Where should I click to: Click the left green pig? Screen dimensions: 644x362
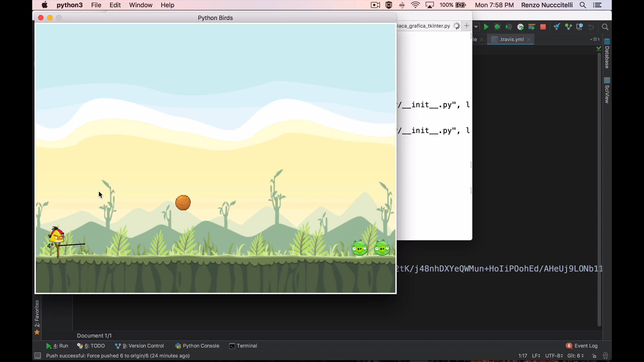[x=360, y=248]
